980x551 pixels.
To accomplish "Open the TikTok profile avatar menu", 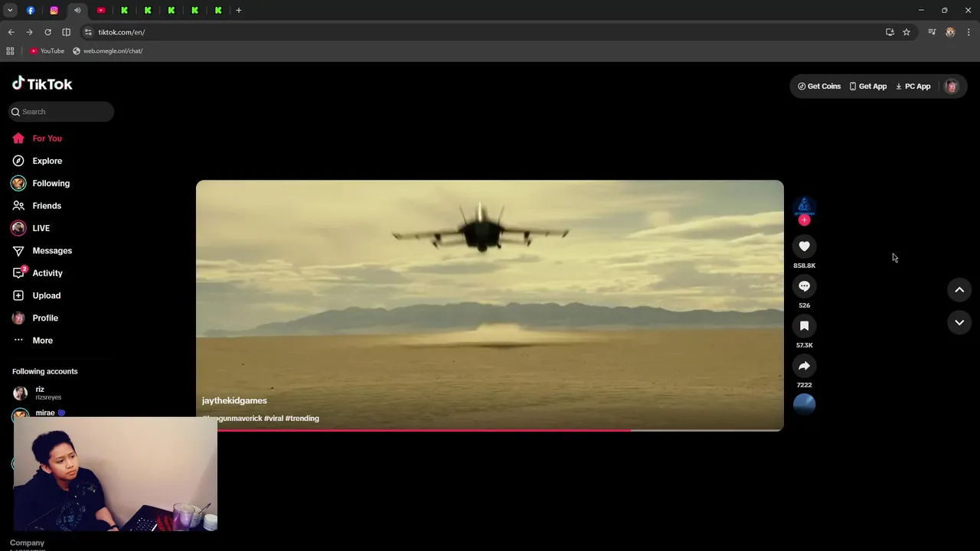I will [x=952, y=86].
